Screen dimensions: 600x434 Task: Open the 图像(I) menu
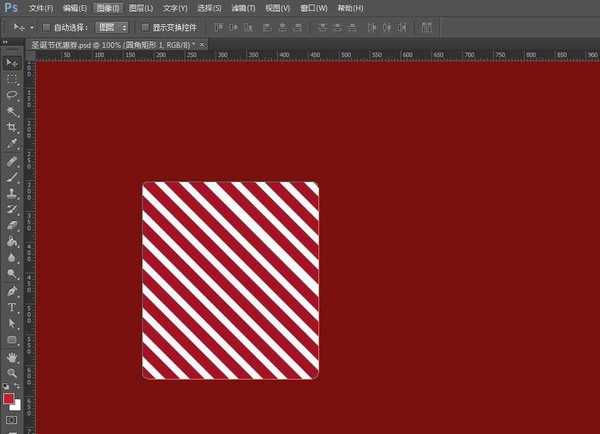[107, 8]
